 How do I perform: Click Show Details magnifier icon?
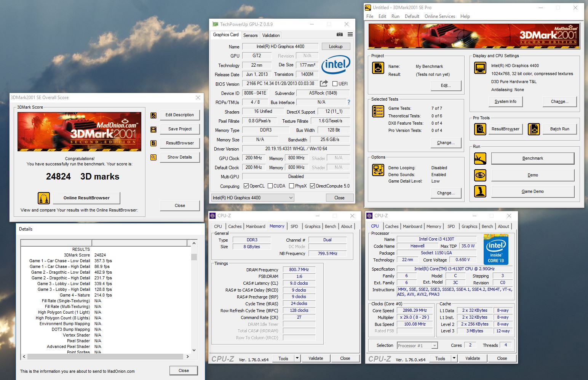[153, 157]
